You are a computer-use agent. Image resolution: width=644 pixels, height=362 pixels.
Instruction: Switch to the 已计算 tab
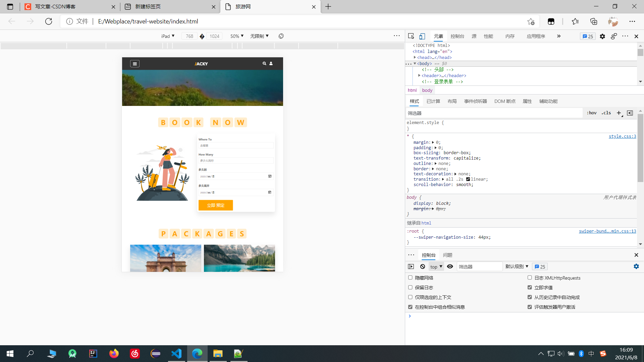(x=433, y=101)
